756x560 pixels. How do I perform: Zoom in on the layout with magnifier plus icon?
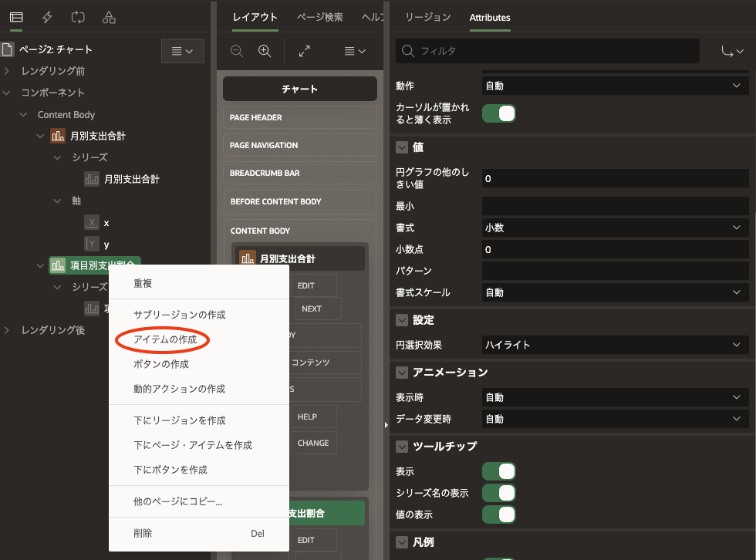(x=265, y=51)
